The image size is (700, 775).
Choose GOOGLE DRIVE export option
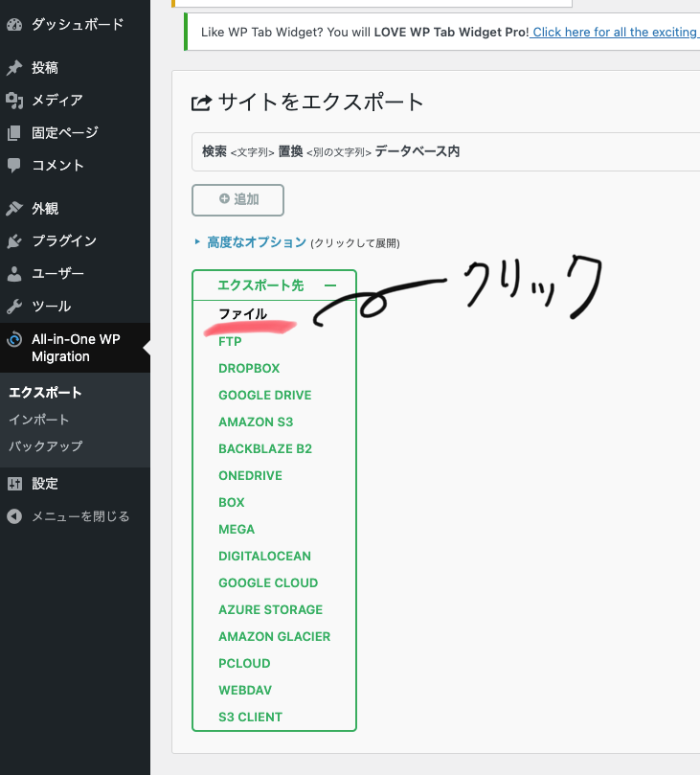(x=265, y=396)
